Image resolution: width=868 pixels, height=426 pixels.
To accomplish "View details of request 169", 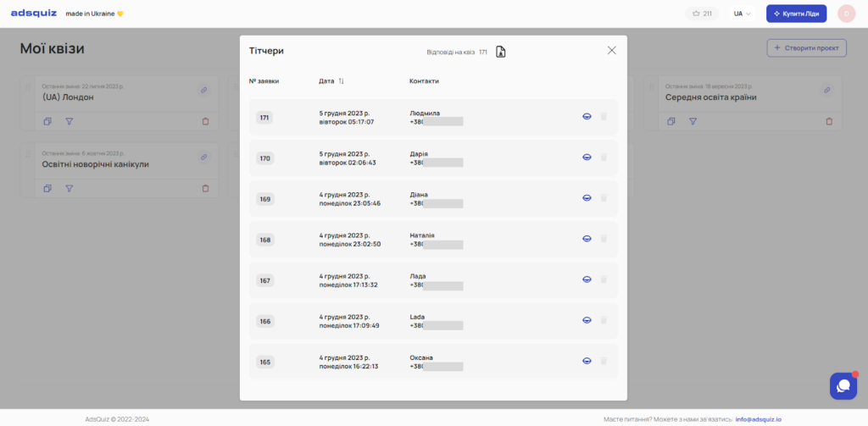I will (x=587, y=198).
